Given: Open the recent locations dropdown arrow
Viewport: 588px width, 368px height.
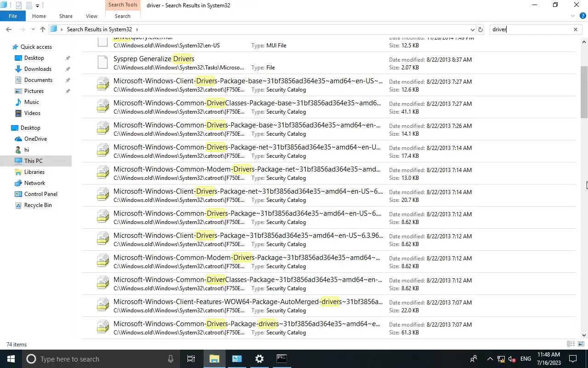Looking at the screenshot, I should [33, 29].
